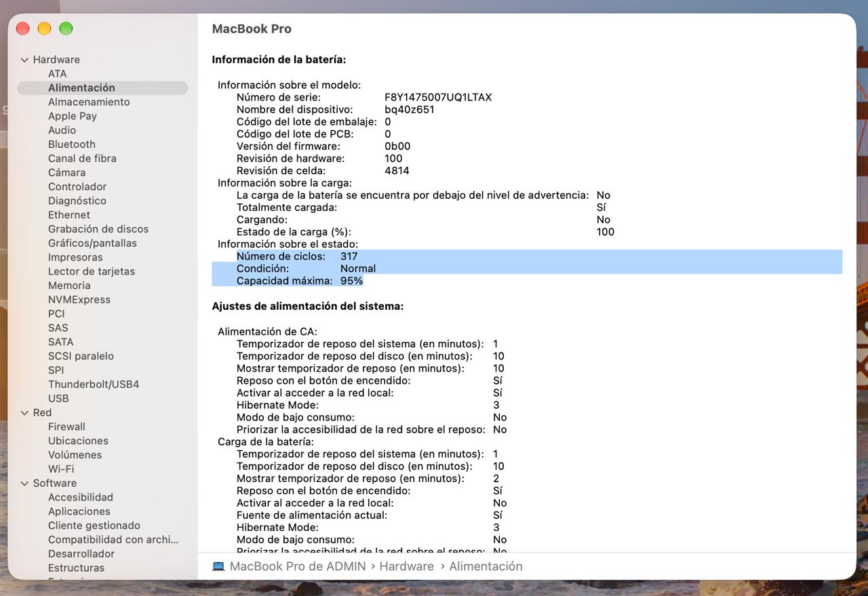Collapse the Hardware section chevron

pos(25,60)
